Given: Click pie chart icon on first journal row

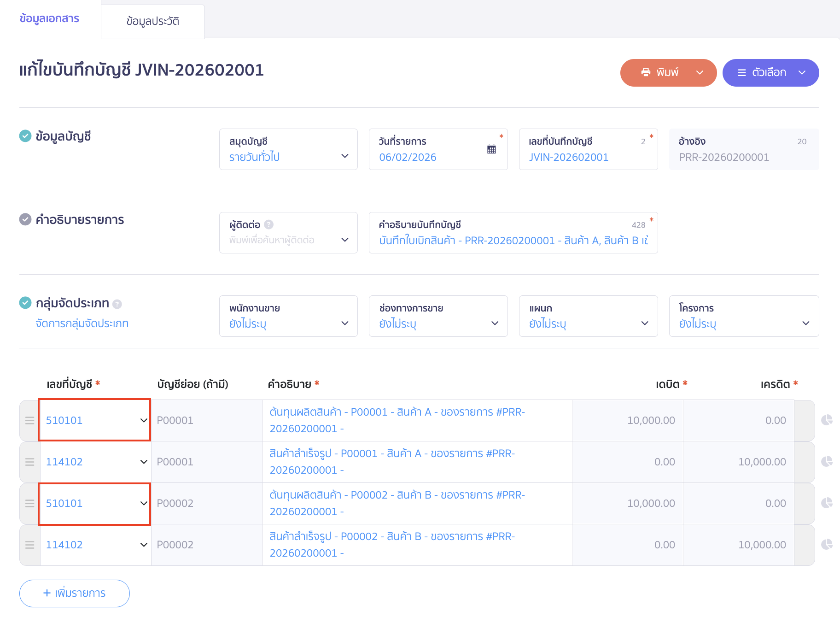Looking at the screenshot, I should pos(827,420).
